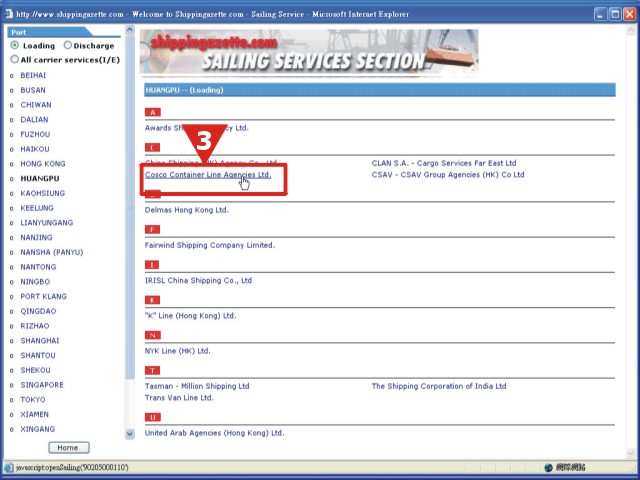Open NANTONG port in sidebar
The image size is (640, 480).
coord(38,267)
